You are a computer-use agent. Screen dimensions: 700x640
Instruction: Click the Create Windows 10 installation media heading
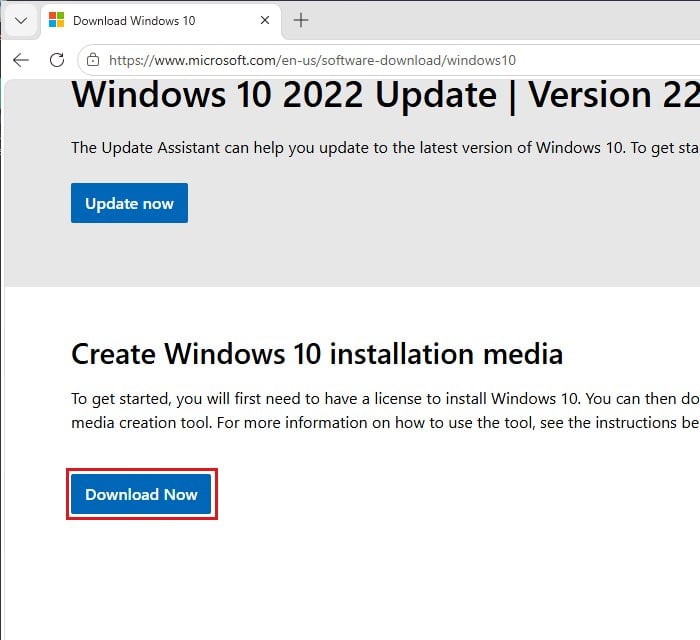pos(317,354)
